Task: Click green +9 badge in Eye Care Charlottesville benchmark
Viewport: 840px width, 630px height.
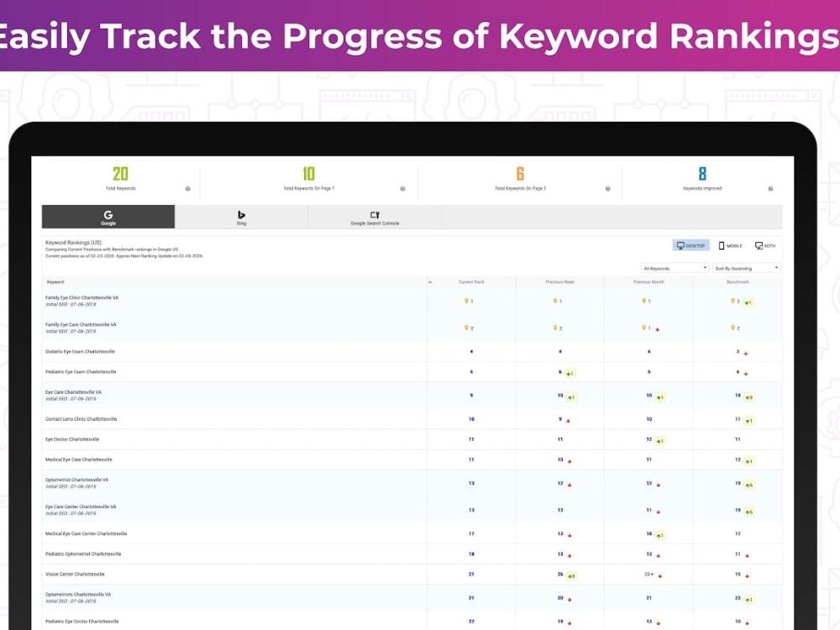Action: point(749,397)
